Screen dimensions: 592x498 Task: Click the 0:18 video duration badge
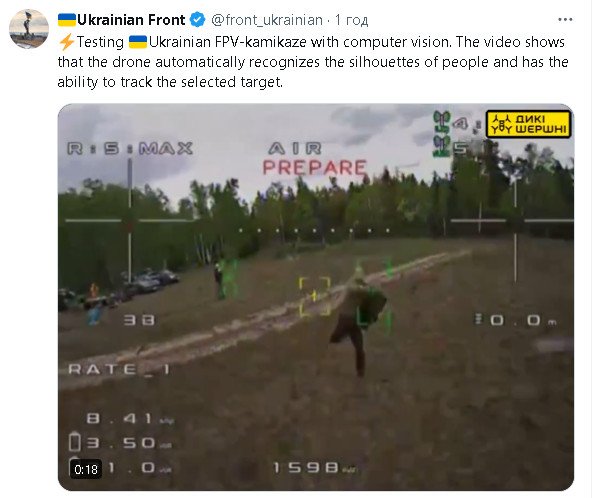pos(86,469)
